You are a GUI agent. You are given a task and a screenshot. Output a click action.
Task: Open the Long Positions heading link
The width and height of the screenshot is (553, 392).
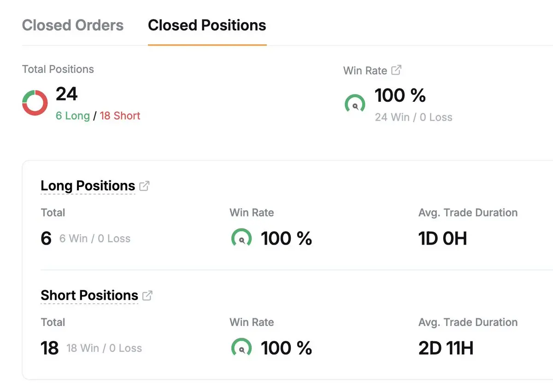[88, 186]
